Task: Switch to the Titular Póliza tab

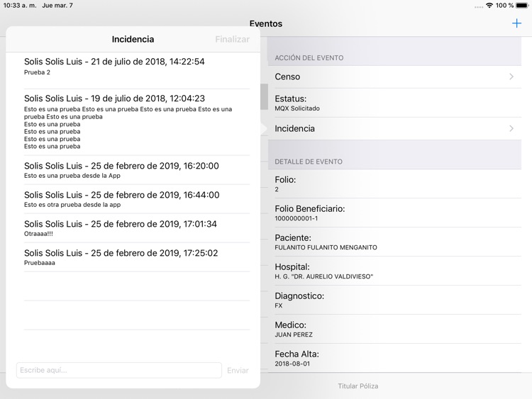Action: tap(358, 386)
